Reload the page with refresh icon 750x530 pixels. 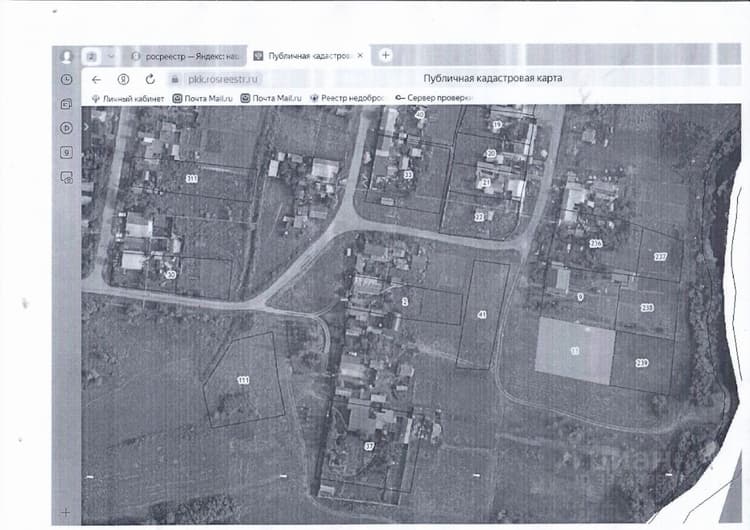pyautogui.click(x=150, y=79)
